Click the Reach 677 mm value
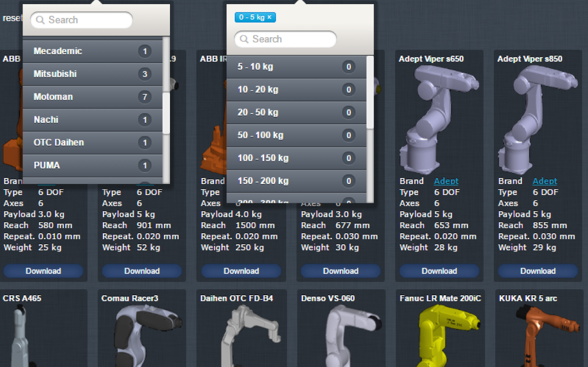 click(x=353, y=225)
